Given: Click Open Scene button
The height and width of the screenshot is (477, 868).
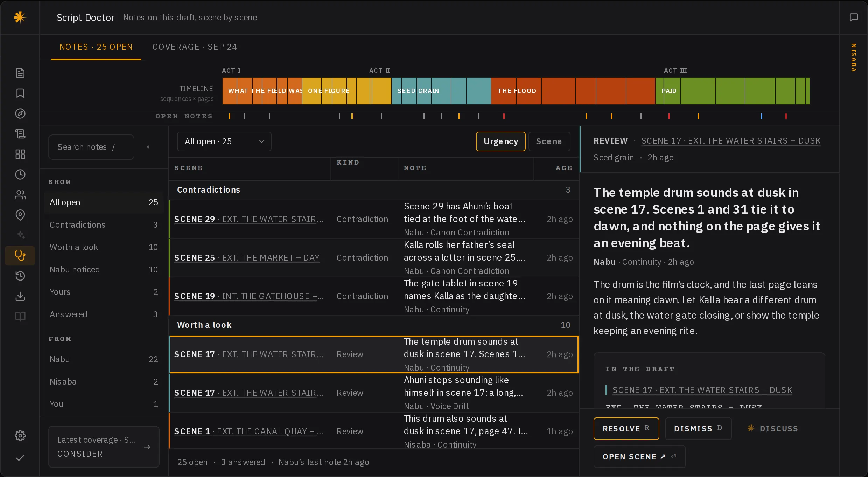Looking at the screenshot, I should [639, 457].
